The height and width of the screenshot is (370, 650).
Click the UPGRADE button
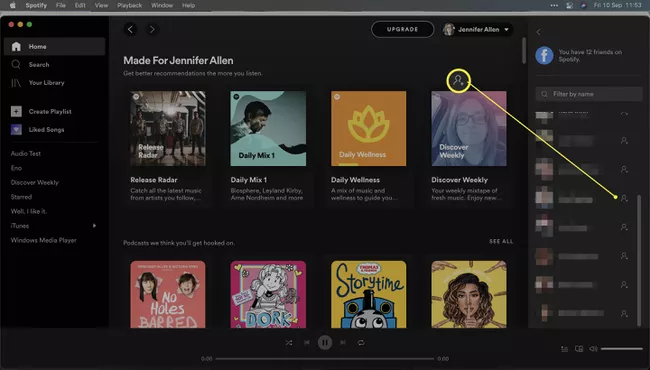pyautogui.click(x=403, y=29)
